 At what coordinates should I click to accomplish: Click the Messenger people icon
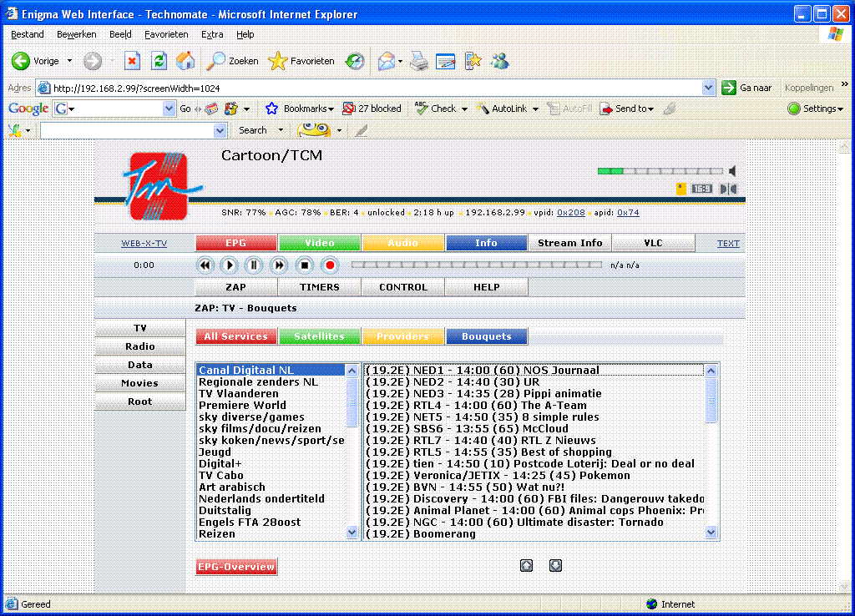(x=499, y=61)
